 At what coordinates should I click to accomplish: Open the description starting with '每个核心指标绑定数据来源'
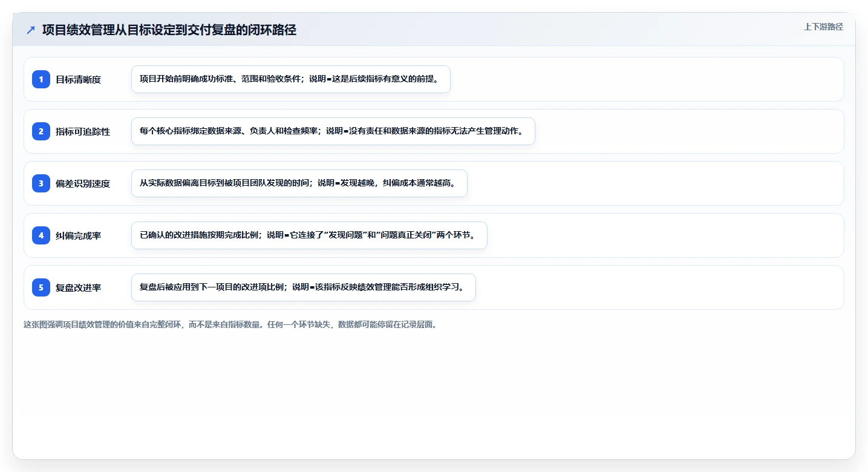333,131
